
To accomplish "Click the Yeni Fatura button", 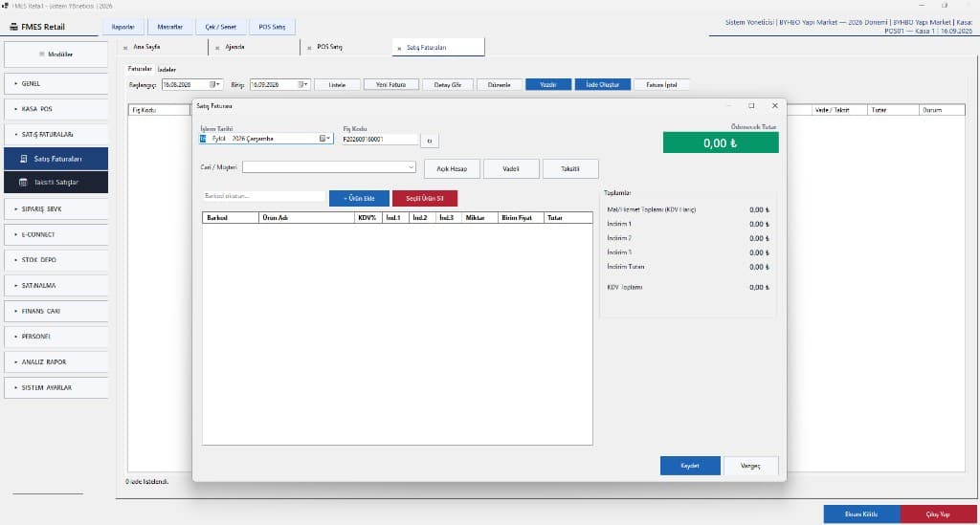I will pos(391,85).
